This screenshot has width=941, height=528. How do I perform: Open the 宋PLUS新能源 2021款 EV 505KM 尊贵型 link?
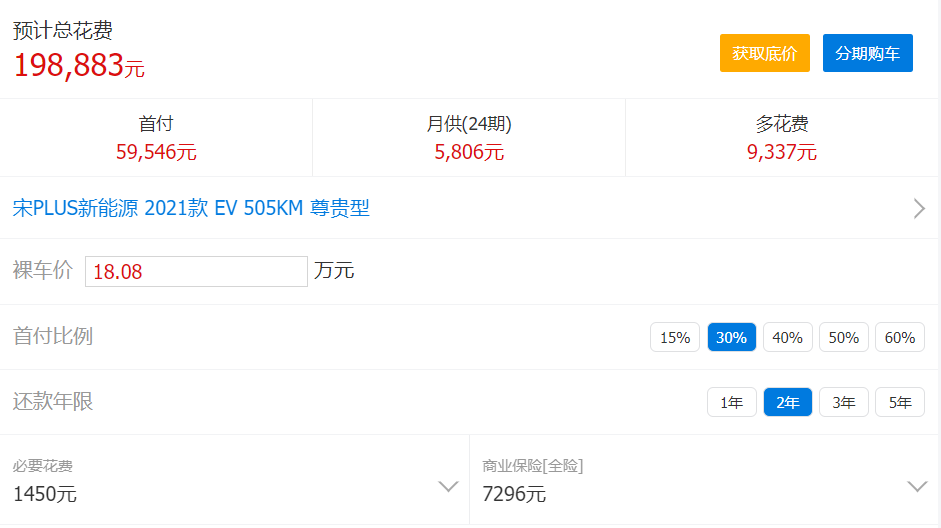click(191, 208)
